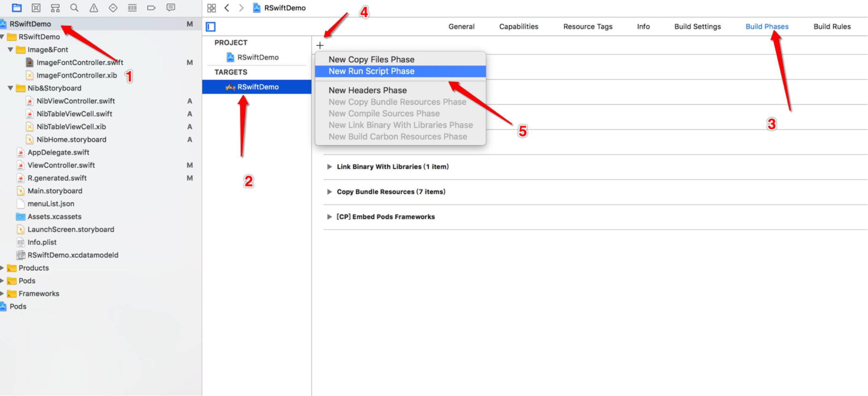Expand [CP] Embed Pods Frameworks section

tap(329, 217)
